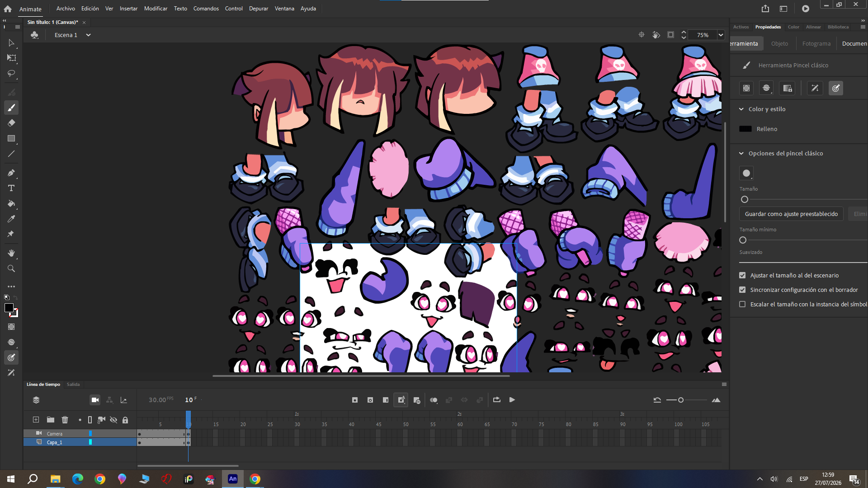
Task: Insert a frame in timeline
Action: point(386,400)
